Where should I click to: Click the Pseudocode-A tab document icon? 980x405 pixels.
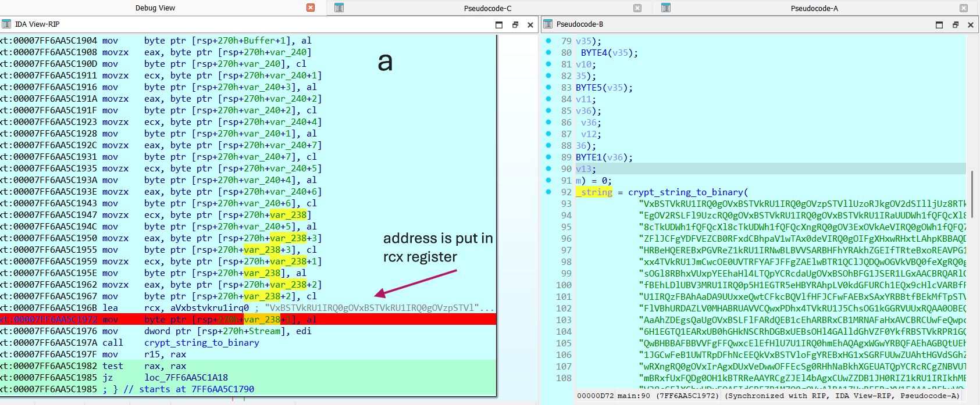666,8
